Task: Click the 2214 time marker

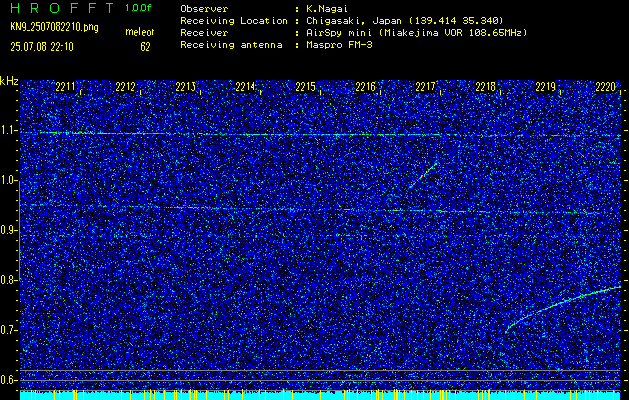Action: (x=245, y=86)
